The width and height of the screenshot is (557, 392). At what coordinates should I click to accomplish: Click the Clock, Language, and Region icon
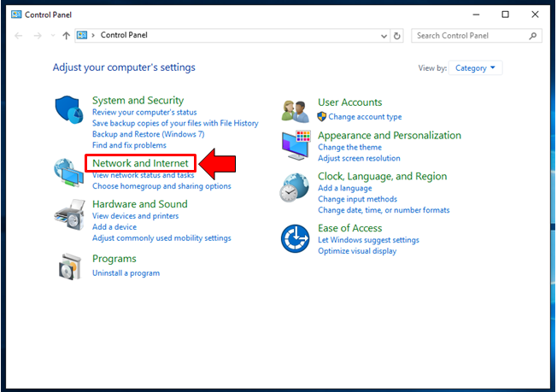point(296,186)
